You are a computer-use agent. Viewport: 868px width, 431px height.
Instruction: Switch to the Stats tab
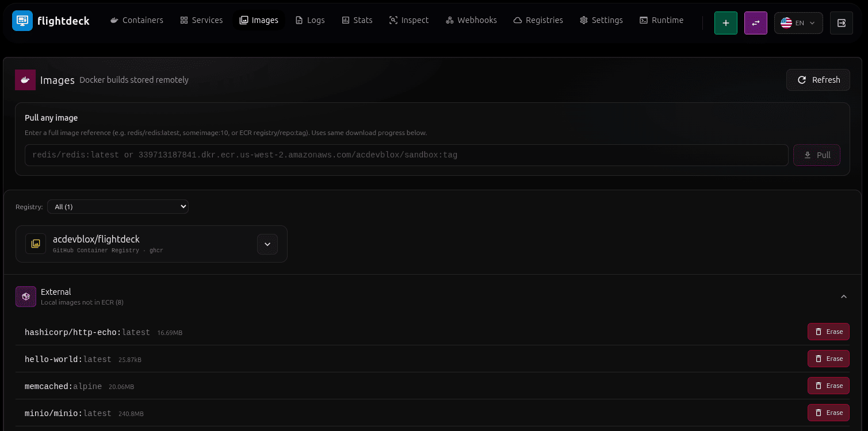tap(357, 20)
